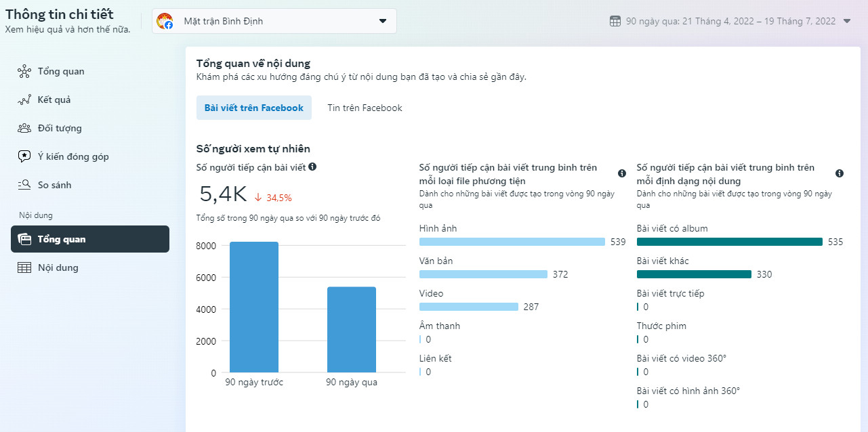
Task: Click the date range dropdown arrow
Action: 846,21
